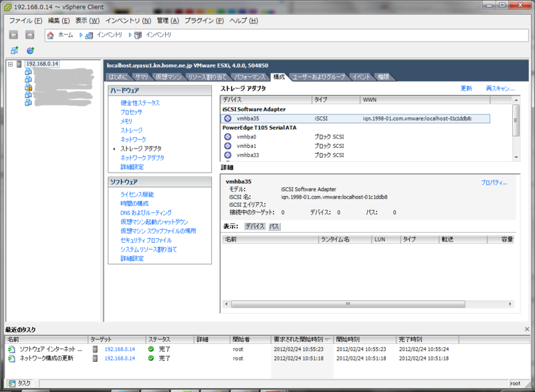Open the 表示 menu
The height and width of the screenshot is (392, 535).
(88, 21)
